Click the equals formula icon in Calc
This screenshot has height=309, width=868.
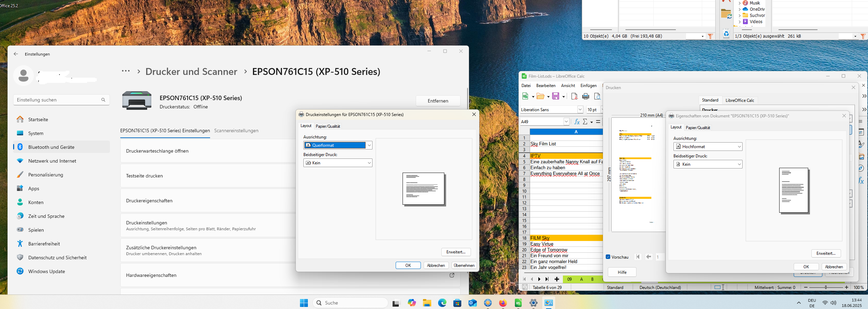(x=598, y=122)
